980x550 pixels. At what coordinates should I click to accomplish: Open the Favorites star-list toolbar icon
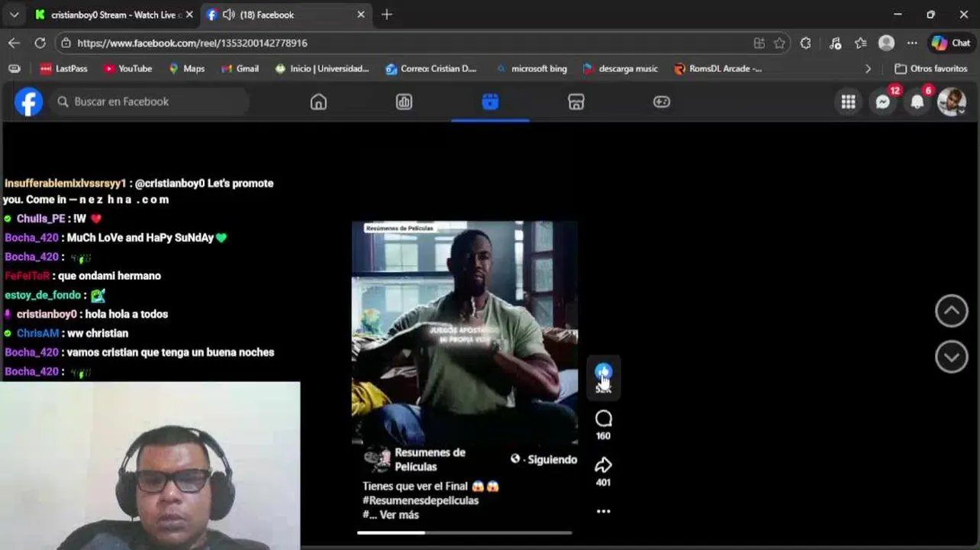pyautogui.click(x=861, y=43)
